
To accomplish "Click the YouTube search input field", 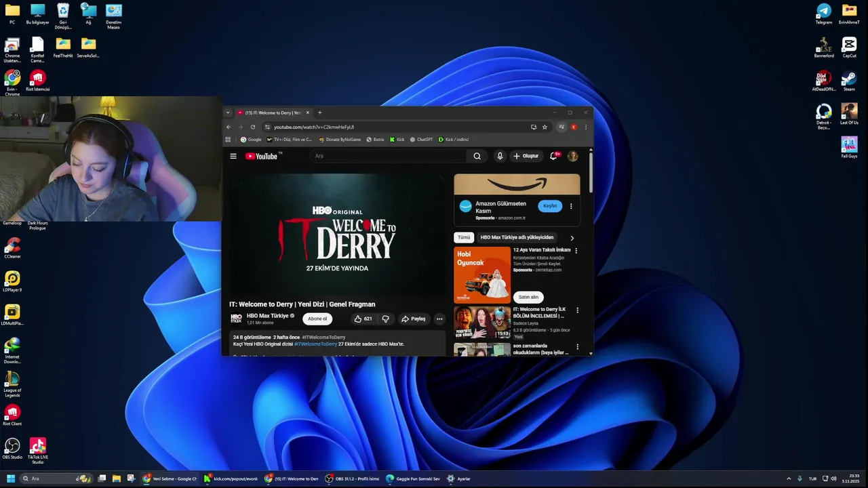I will [388, 156].
